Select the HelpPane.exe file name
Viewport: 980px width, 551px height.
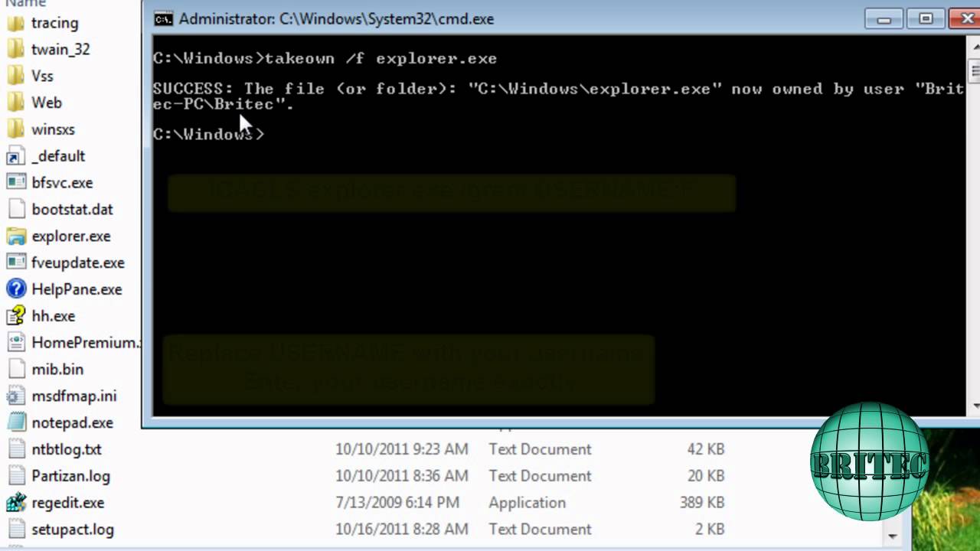click(x=77, y=289)
